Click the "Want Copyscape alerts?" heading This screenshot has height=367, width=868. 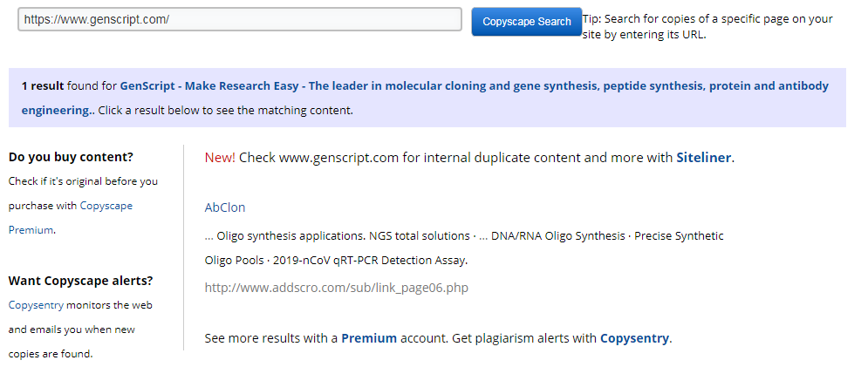(x=80, y=281)
